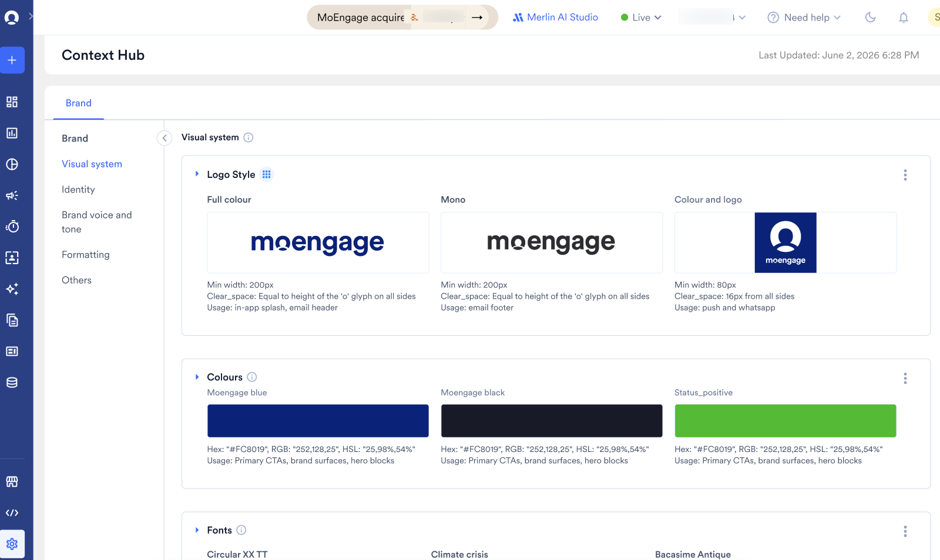Open Logo Style three-dot options menu
This screenshot has width=940, height=560.
click(905, 175)
